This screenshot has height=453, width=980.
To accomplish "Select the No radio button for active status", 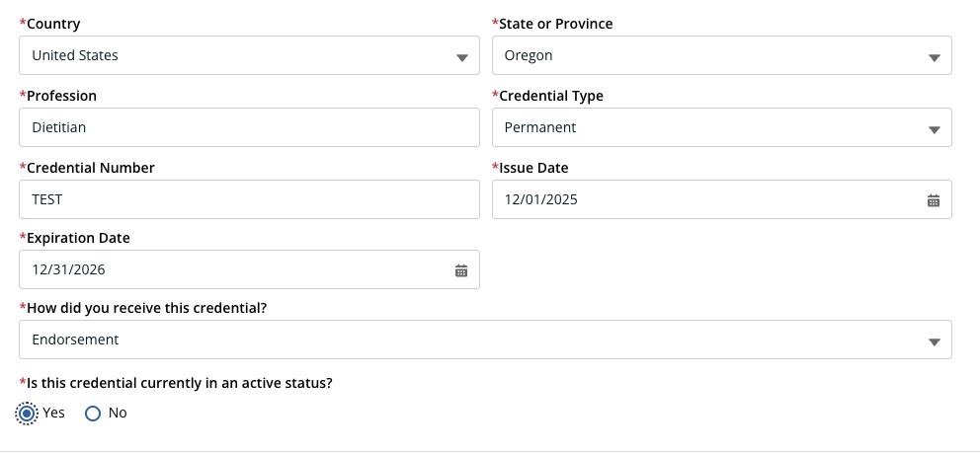I will pos(93,414).
